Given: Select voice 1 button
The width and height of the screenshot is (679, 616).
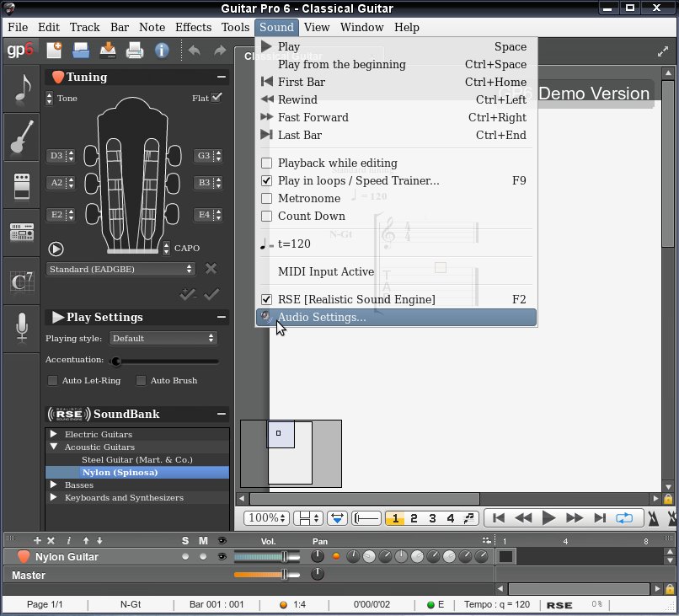Looking at the screenshot, I should [x=395, y=518].
